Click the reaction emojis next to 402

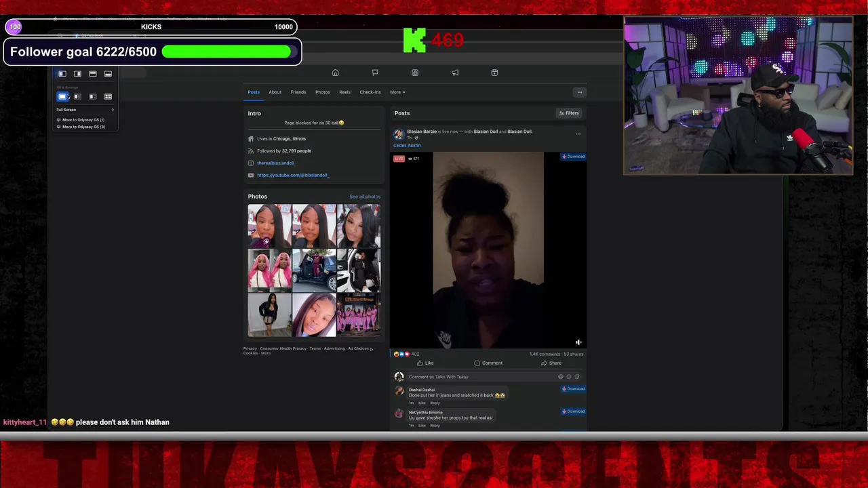tap(401, 354)
